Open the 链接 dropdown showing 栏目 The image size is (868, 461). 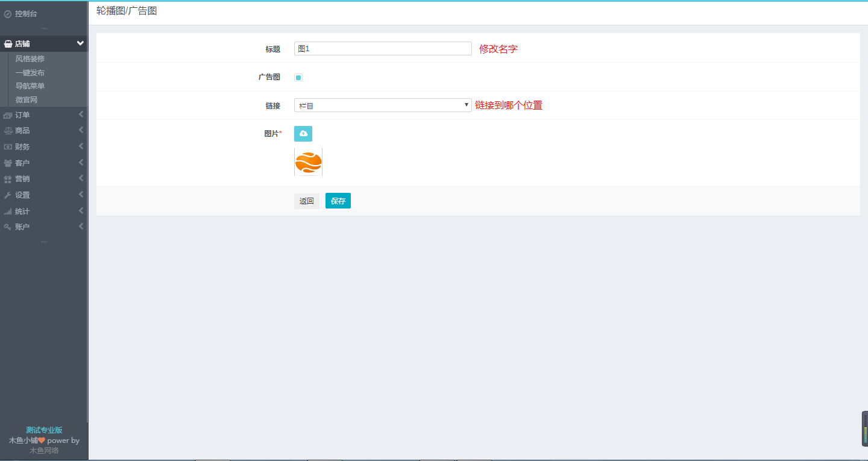click(383, 105)
